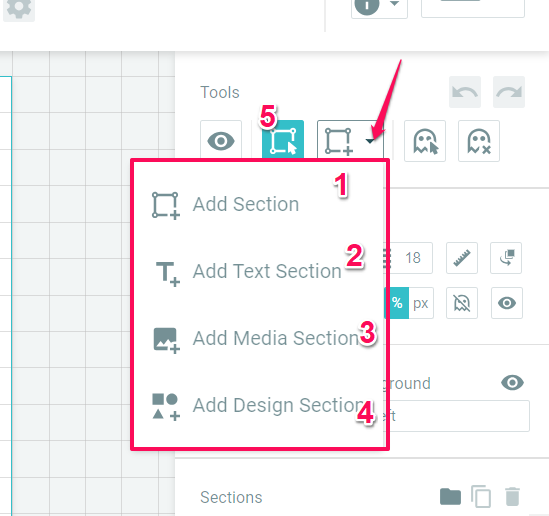Click the crossed-out ghost icon

point(462,303)
